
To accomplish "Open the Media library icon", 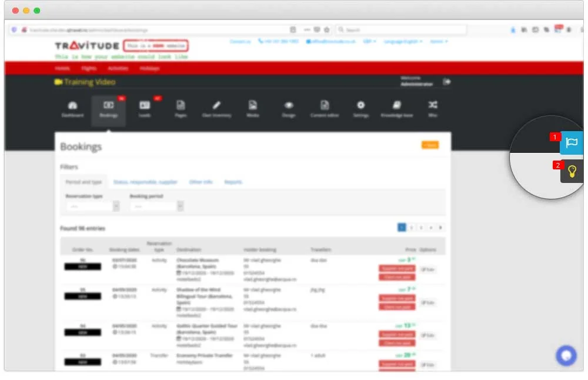I will 253,109.
